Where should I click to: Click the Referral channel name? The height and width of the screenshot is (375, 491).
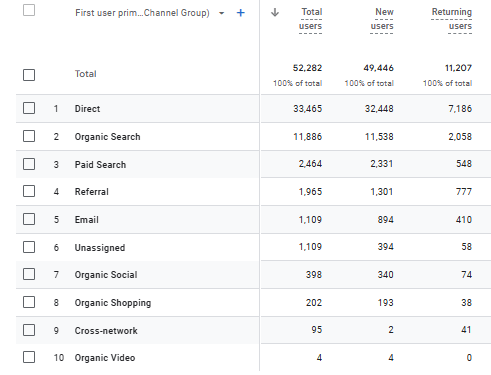pyautogui.click(x=92, y=192)
